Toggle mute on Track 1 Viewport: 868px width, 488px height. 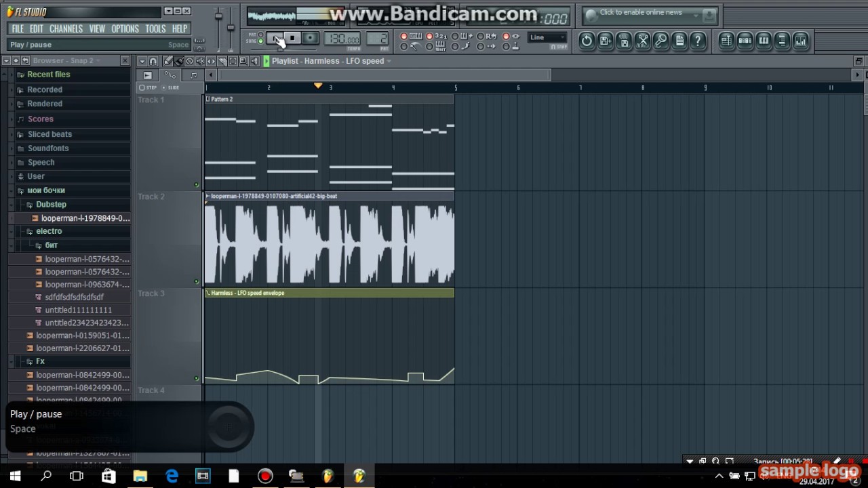point(197,184)
